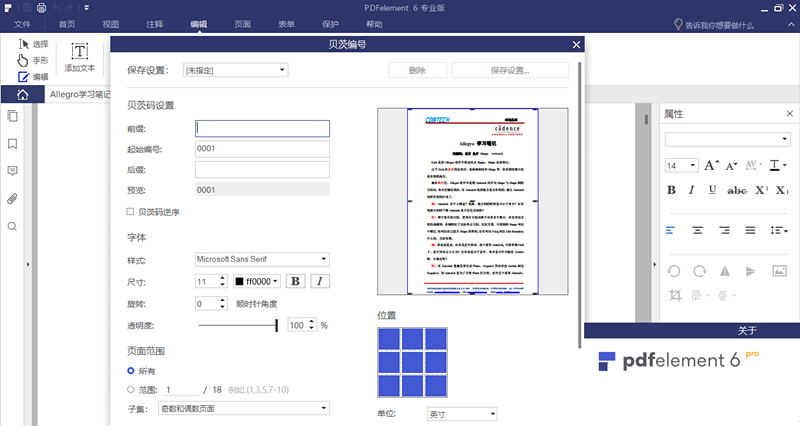Increase font size in properties panel
The image size is (800, 426).
tap(711, 165)
